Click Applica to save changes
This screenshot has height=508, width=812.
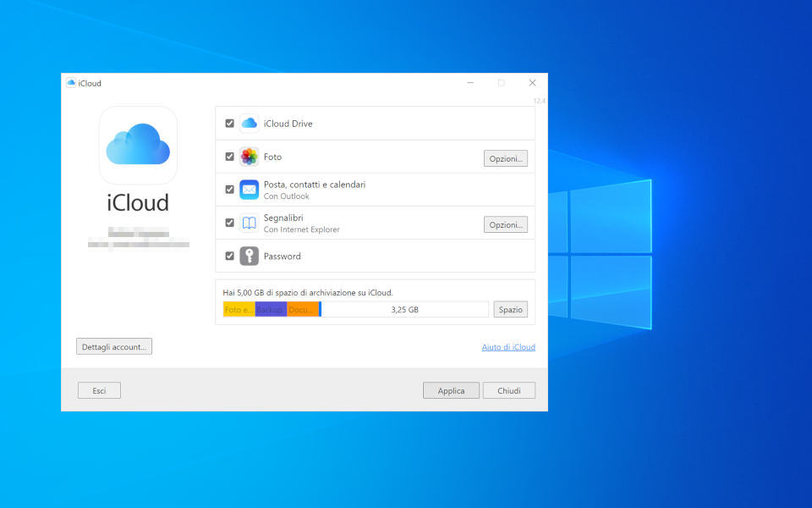tap(451, 390)
